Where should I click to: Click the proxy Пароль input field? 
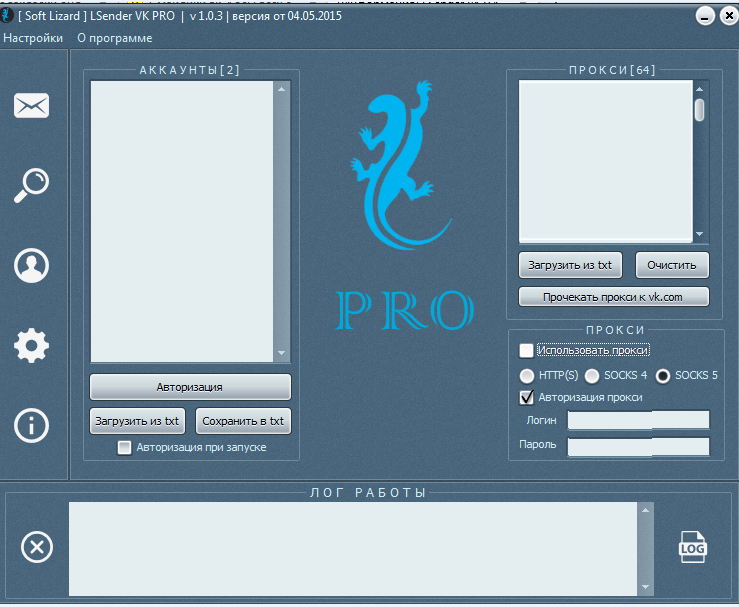638,447
